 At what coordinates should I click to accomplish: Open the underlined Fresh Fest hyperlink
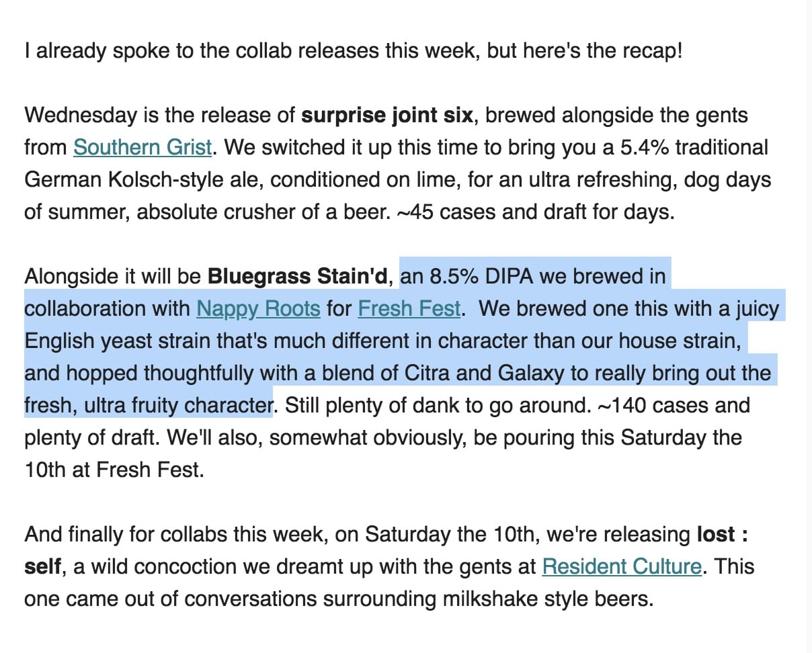tap(409, 308)
